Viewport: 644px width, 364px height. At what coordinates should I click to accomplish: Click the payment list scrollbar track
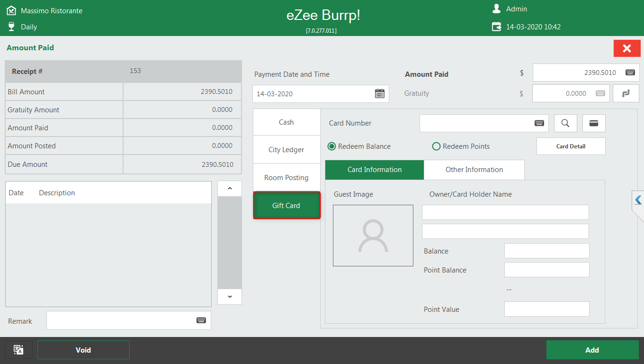[x=230, y=243]
